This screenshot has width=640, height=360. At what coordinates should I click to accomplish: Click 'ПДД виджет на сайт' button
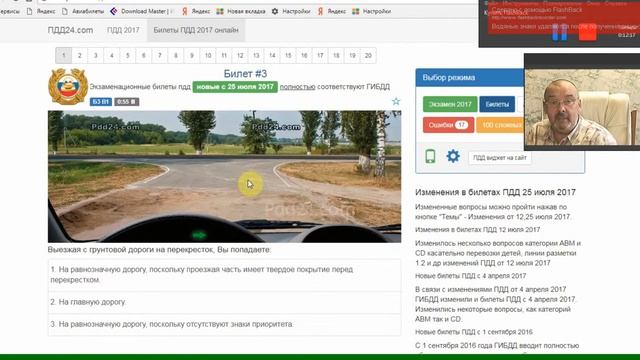500,158
